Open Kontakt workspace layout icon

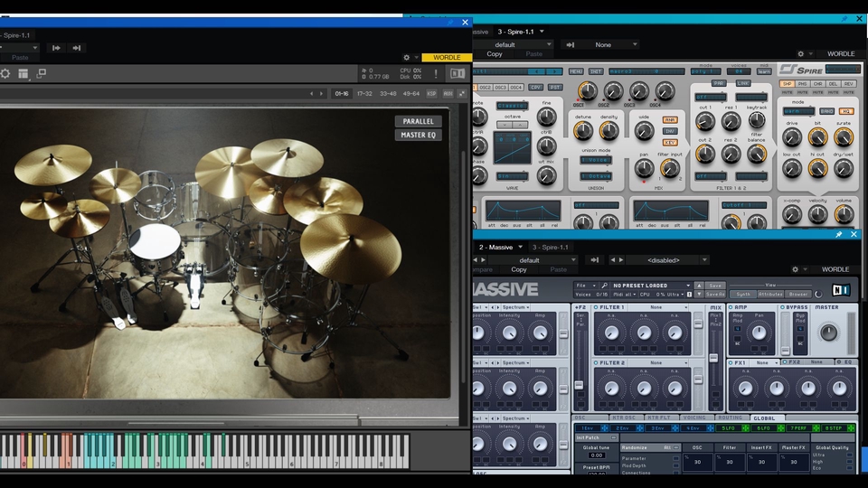coord(24,73)
